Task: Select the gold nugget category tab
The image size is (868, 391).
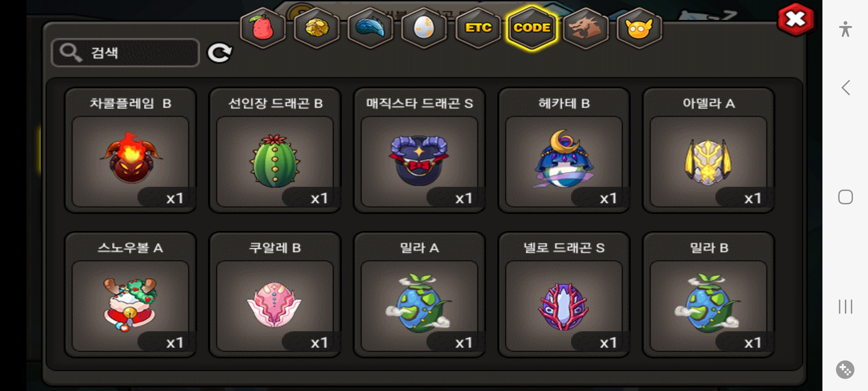Action: click(317, 28)
